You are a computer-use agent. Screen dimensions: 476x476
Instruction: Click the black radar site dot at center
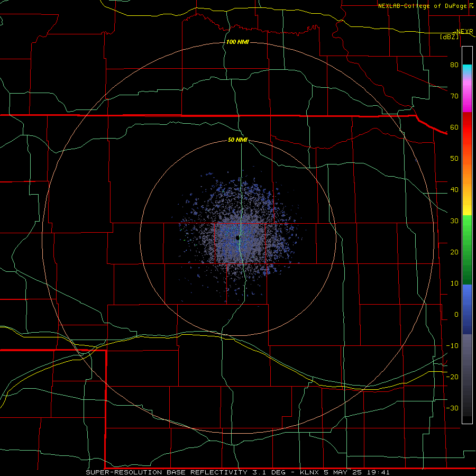click(237, 237)
